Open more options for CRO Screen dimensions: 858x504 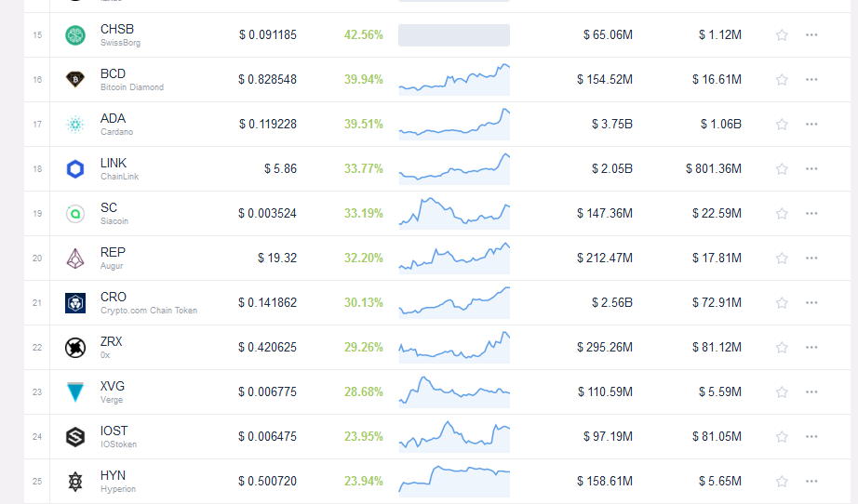pos(811,303)
